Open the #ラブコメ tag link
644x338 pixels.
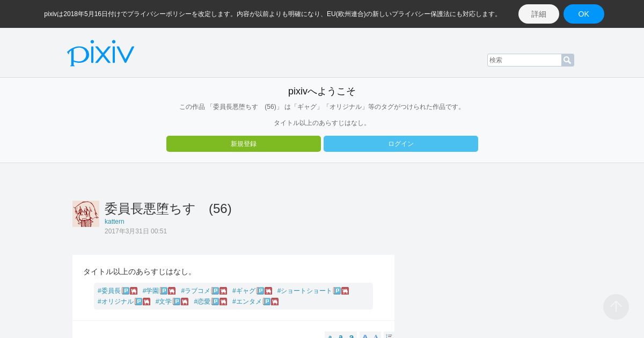(196, 291)
